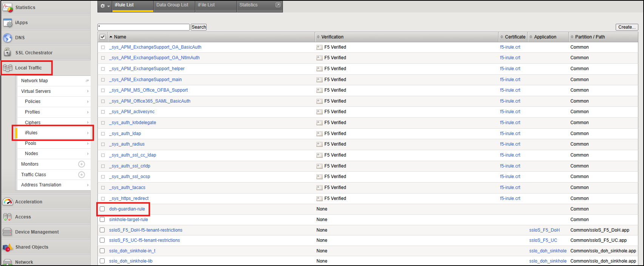Open Statistics tab pop-out icon
The height and width of the screenshot is (266, 644).
(278, 5)
